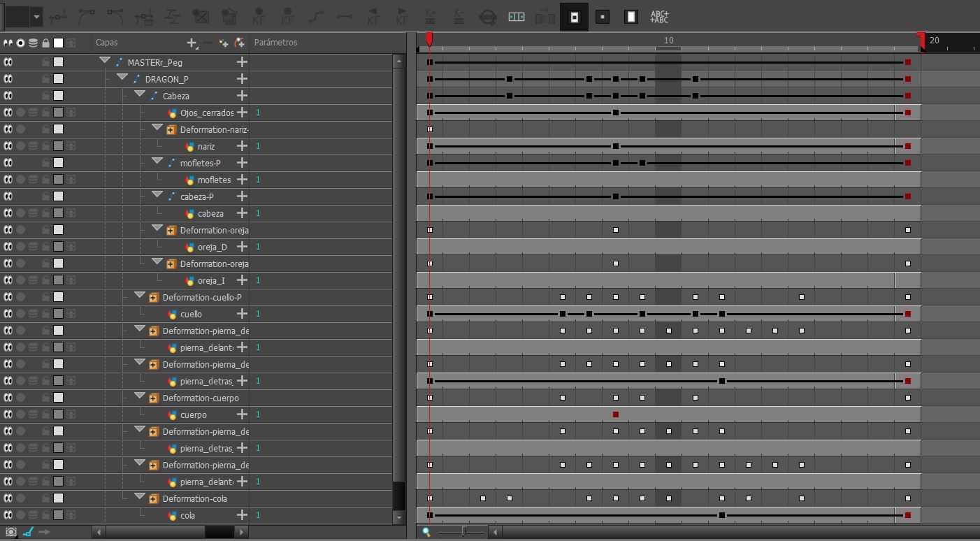Toggle solo mode on the mofletes layer
The image size is (980, 541).
(x=21, y=180)
